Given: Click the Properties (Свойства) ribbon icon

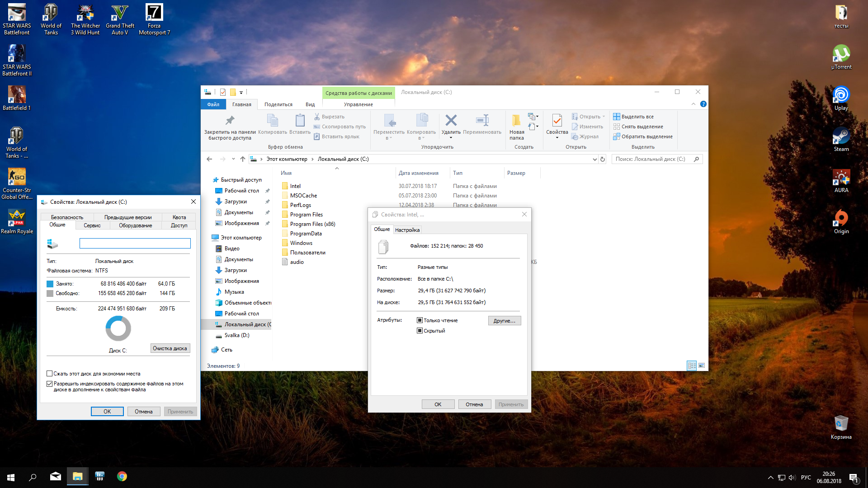Looking at the screenshot, I should pos(557,121).
